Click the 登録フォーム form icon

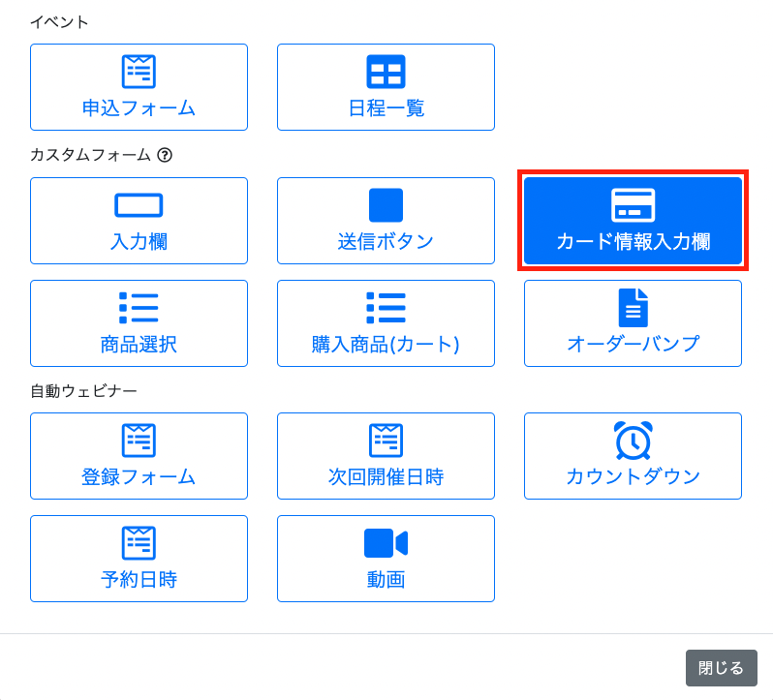click(x=139, y=441)
